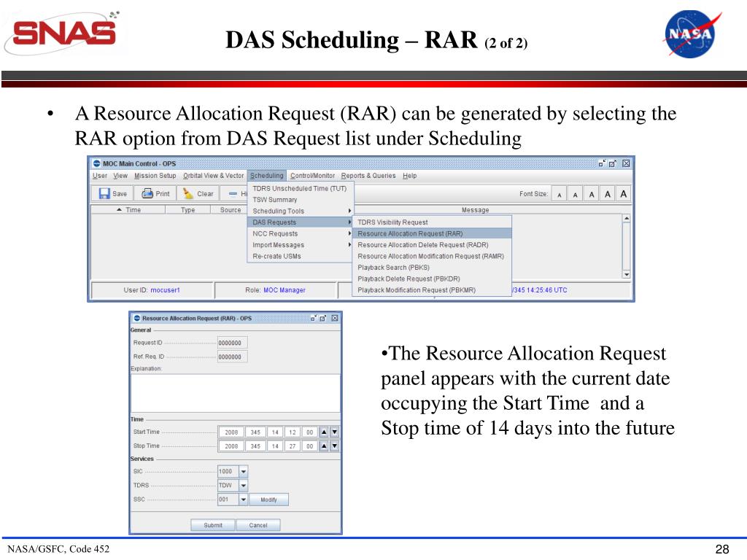The width and height of the screenshot is (747, 560).
Task: Click the Print toolbar button
Action: (155, 193)
